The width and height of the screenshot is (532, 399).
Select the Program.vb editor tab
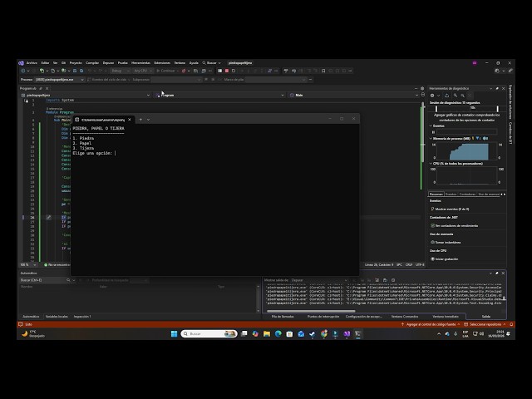click(x=27, y=88)
